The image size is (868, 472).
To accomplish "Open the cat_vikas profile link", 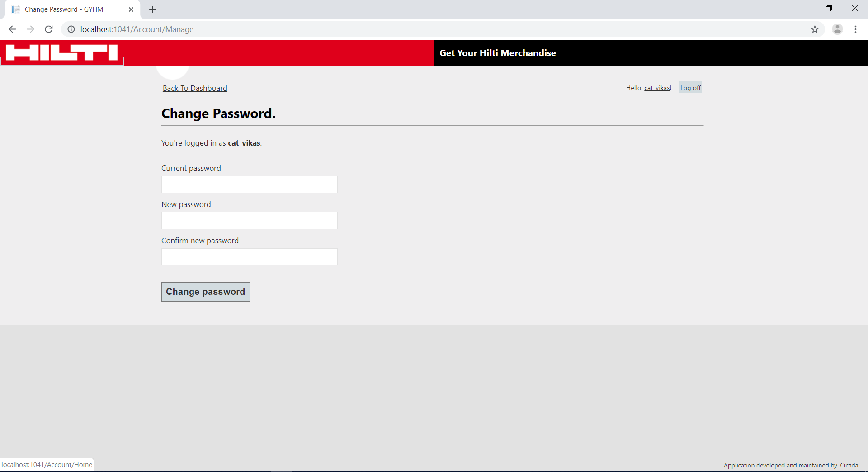I will (x=657, y=88).
